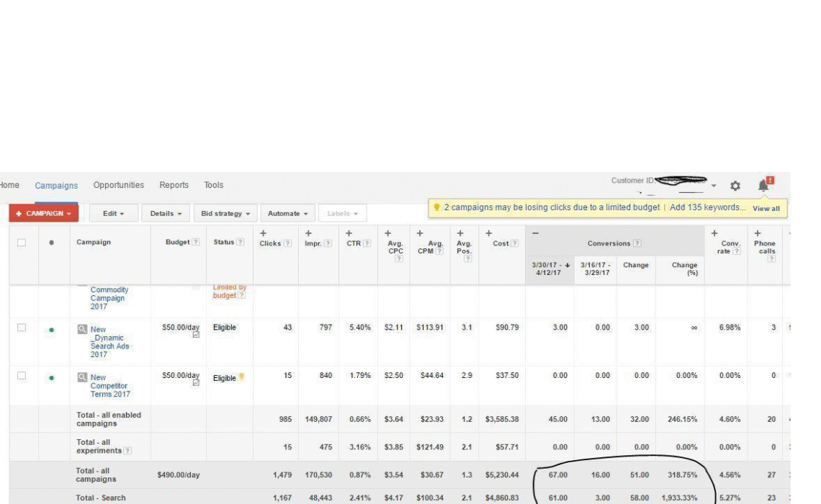Open the red Campaign dropdown button
The width and height of the screenshot is (821, 504).
click(43, 214)
